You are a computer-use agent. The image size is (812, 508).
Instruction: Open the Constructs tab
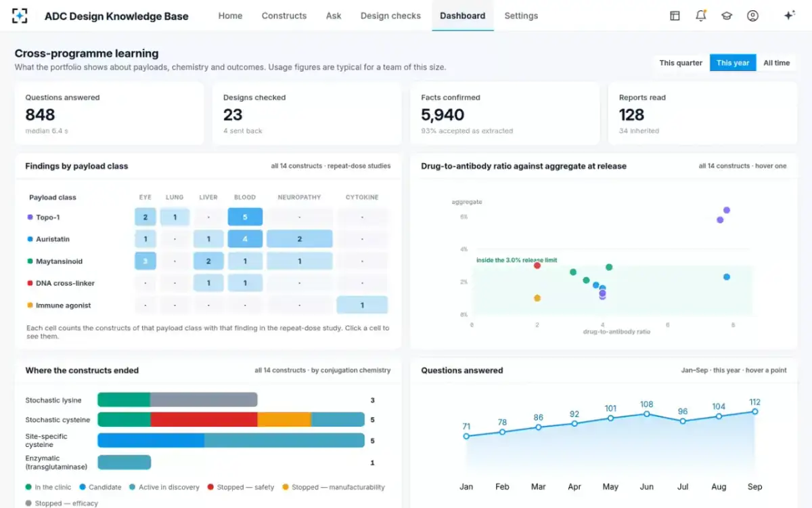click(284, 16)
